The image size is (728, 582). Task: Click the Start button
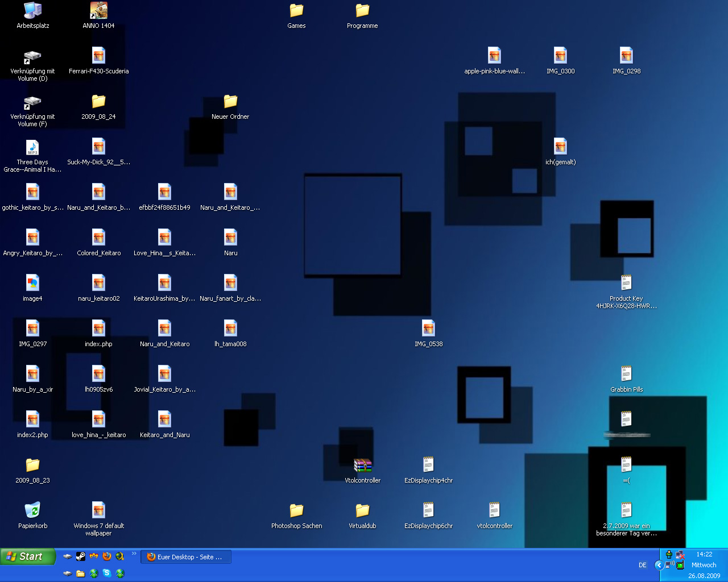28,557
